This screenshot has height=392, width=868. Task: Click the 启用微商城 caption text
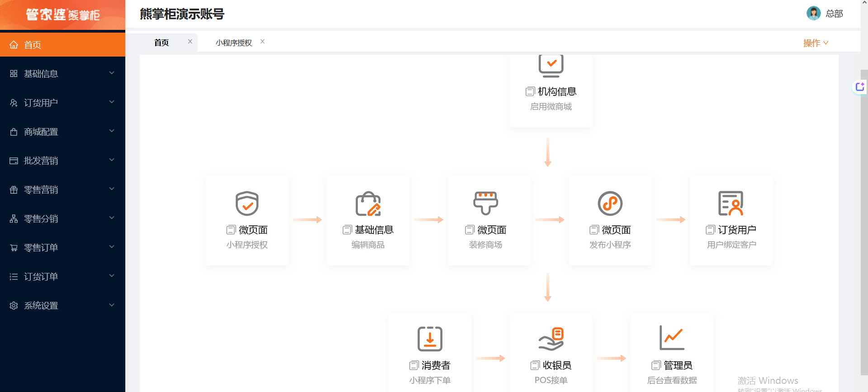click(x=551, y=107)
